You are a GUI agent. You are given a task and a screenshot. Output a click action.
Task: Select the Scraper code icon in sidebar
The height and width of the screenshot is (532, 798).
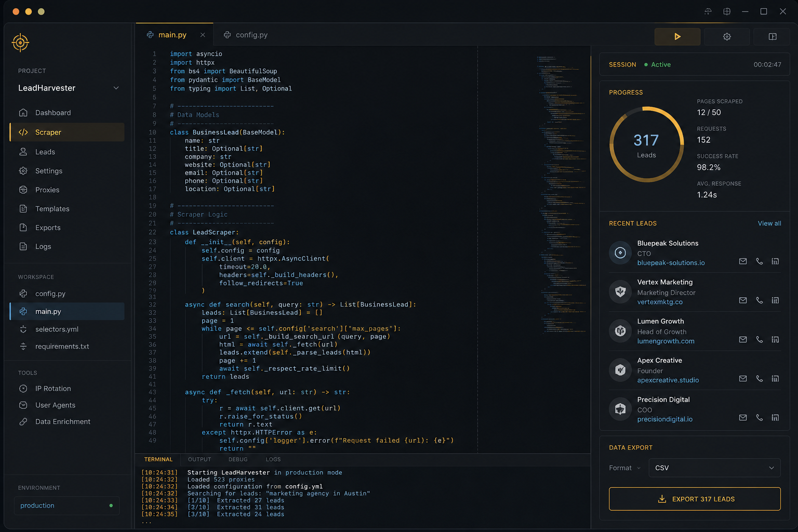click(x=23, y=132)
